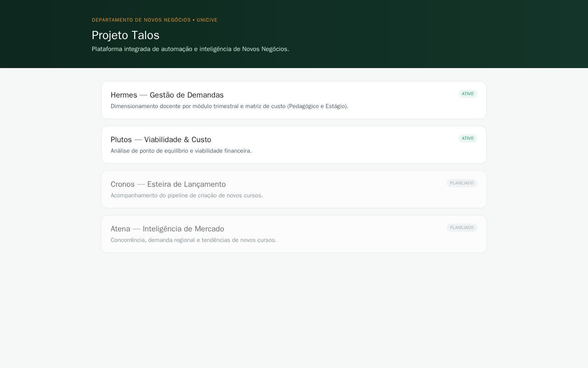Open the Plutos — Viabilidade & Custo card
Viewport: 588px width, 368px height.
(x=294, y=144)
